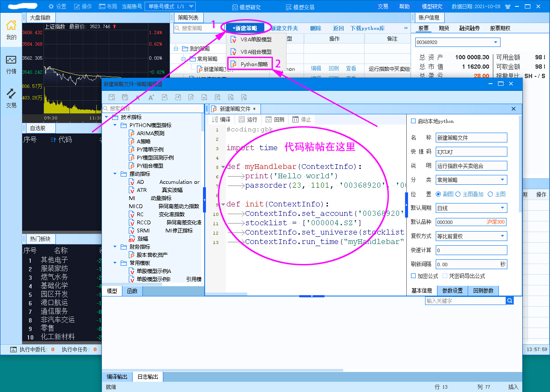The image size is (550, 392).
Task: Click the 删除 button in strategy list
Action: 316,28
